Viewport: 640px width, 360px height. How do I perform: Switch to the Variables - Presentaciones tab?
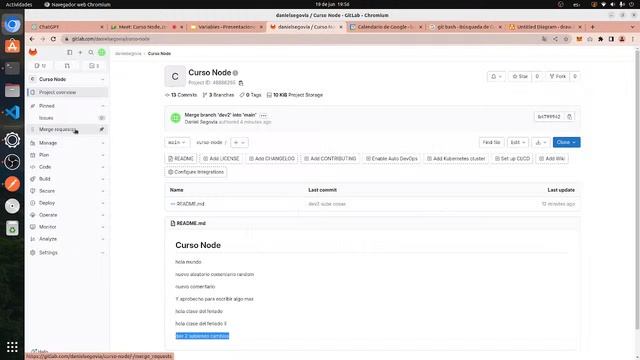point(227,27)
